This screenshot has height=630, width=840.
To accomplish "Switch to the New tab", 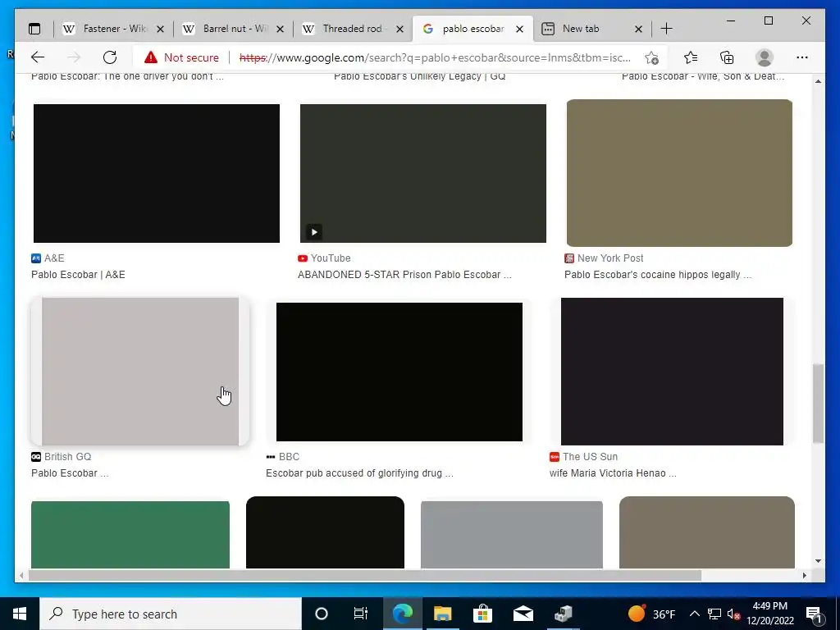I will pyautogui.click(x=591, y=29).
